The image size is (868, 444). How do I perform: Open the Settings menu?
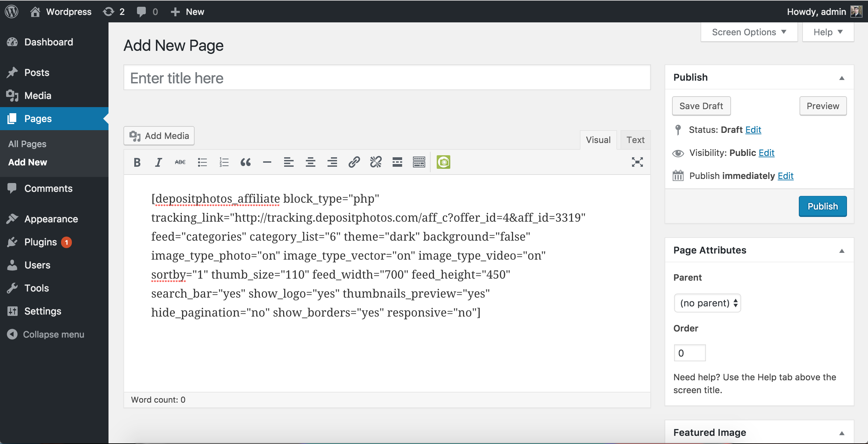point(54,311)
